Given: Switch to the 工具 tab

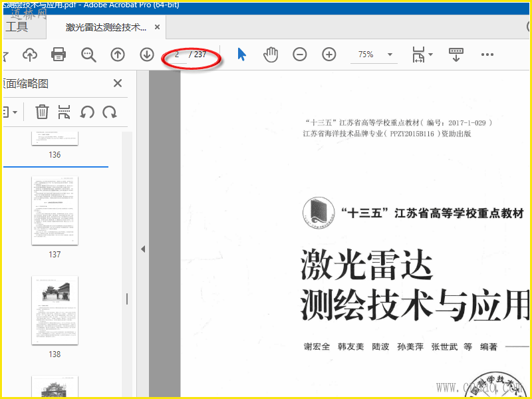Looking at the screenshot, I should (x=16, y=27).
